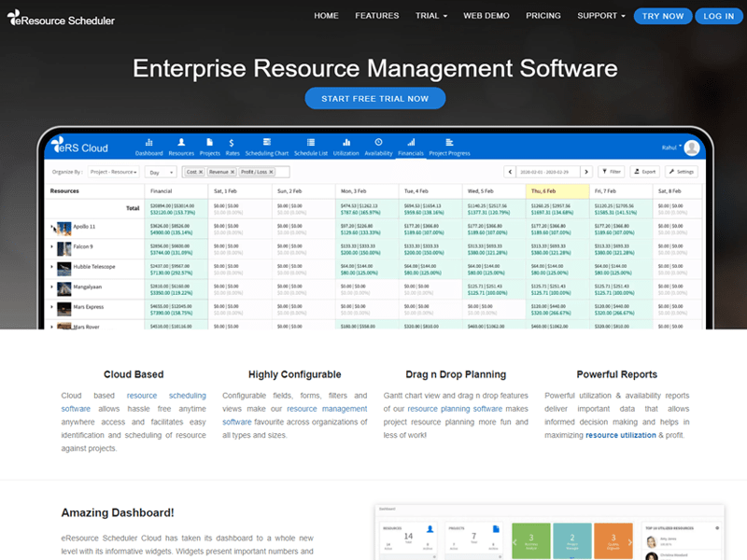The width and height of the screenshot is (747, 560).
Task: Click the orange dashboard tile showing 3
Action: pyautogui.click(x=613, y=541)
